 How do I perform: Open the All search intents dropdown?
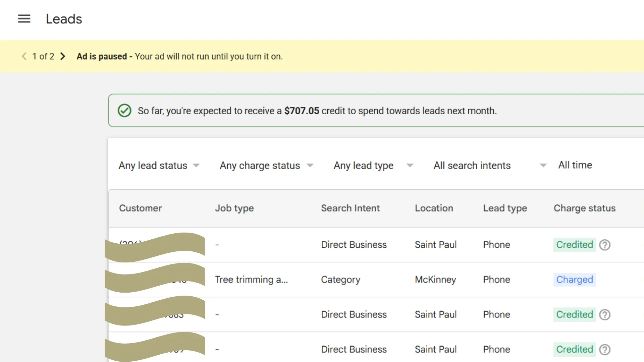(490, 165)
